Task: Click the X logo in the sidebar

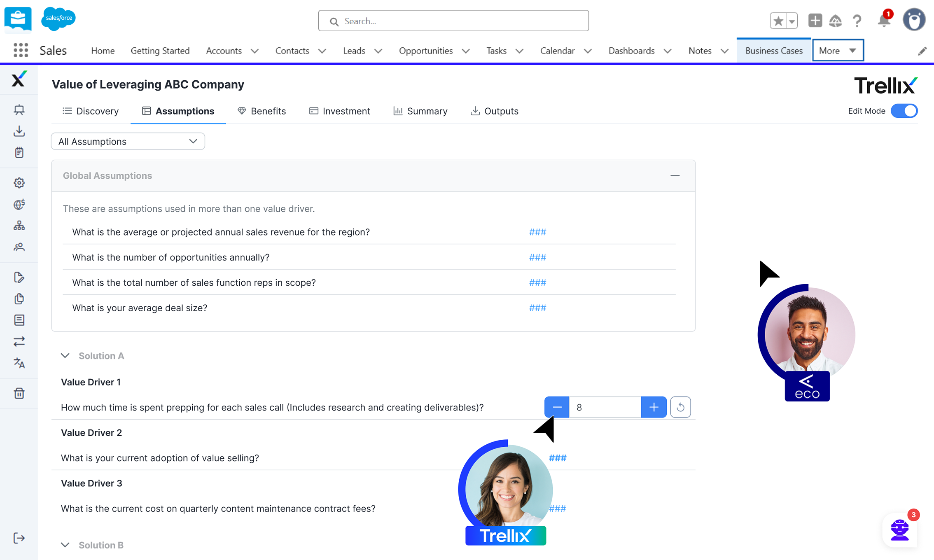Action: click(19, 79)
